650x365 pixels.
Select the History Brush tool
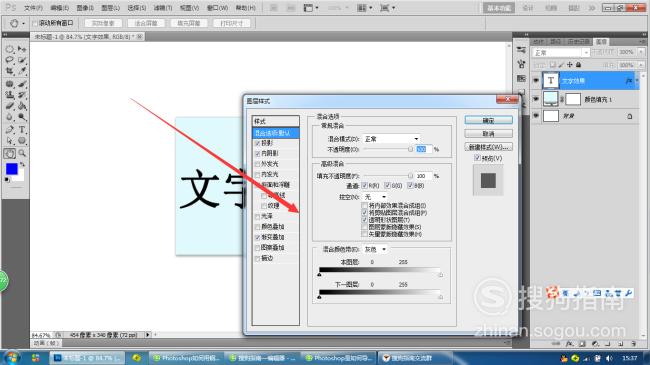(22, 95)
